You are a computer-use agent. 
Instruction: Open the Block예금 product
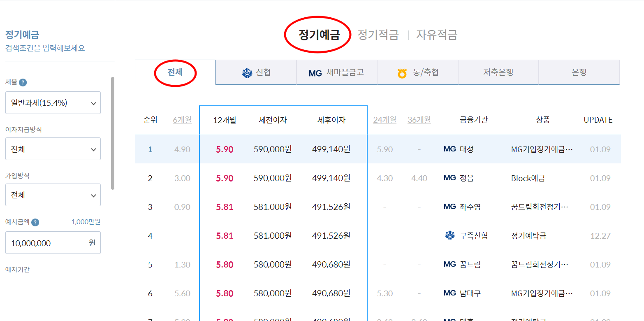(x=528, y=178)
